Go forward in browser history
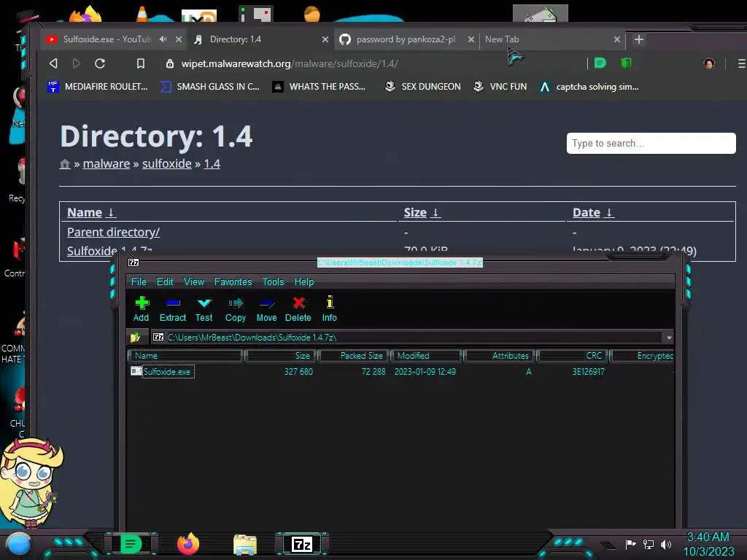The image size is (747, 560). point(76,63)
